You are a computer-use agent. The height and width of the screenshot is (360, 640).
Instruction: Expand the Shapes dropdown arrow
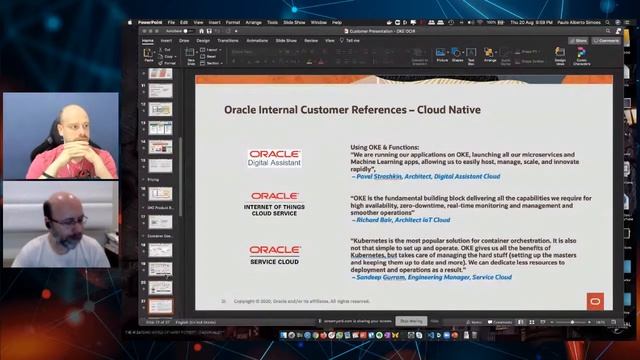pos(463,52)
